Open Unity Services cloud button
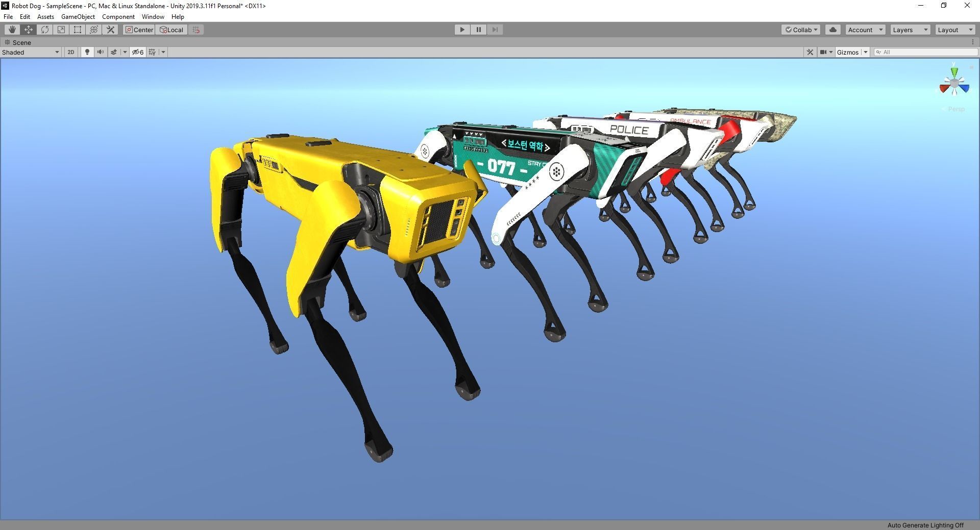980x530 pixels. pyautogui.click(x=833, y=30)
